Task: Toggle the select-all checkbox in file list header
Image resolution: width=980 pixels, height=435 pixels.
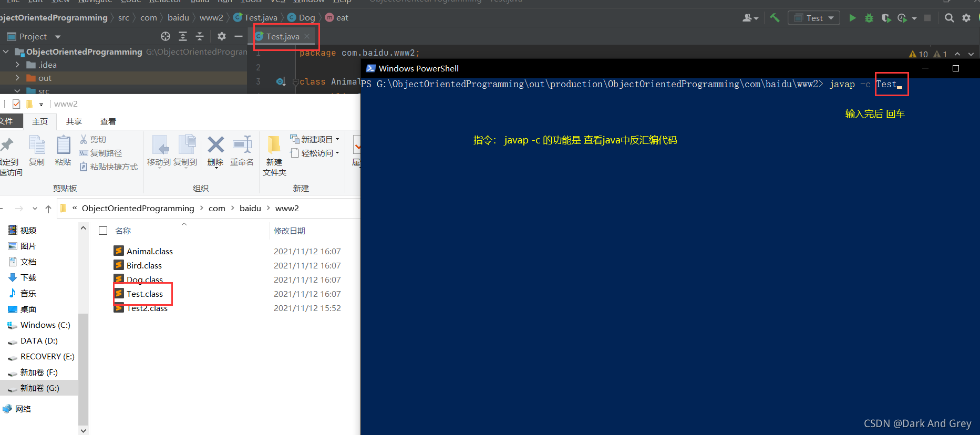Action: [x=103, y=231]
